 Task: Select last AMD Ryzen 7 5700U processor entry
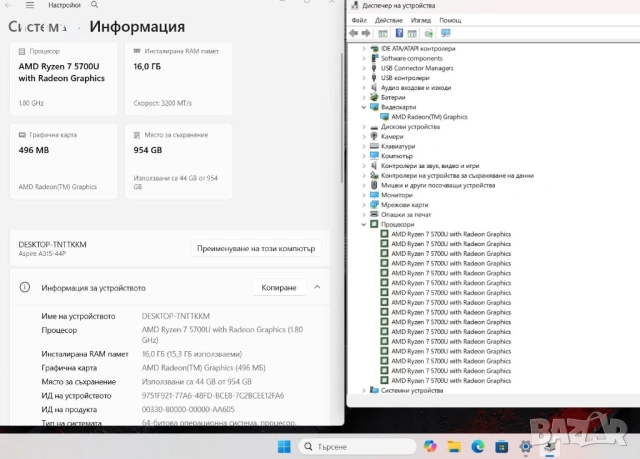click(x=451, y=381)
